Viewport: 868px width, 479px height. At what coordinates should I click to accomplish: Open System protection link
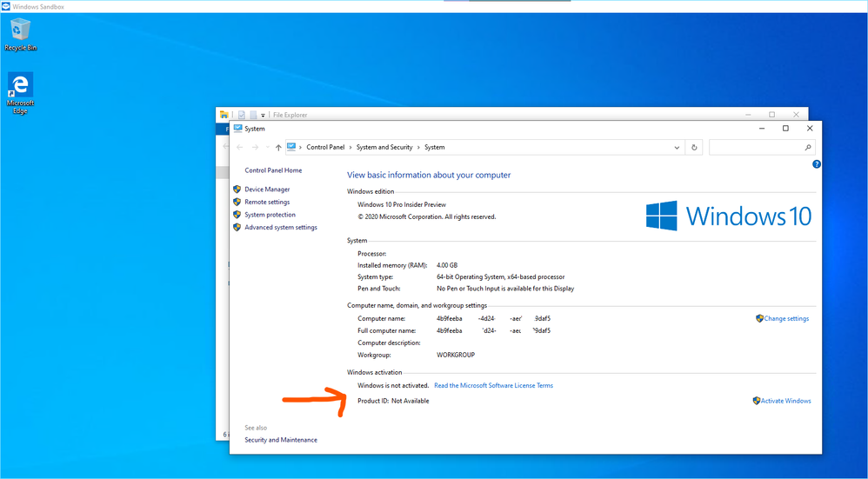pos(270,215)
